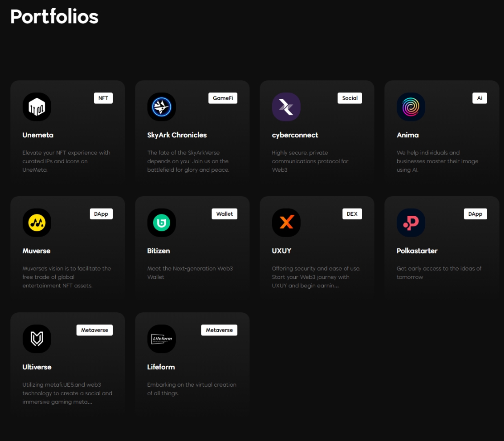This screenshot has width=504, height=441.
Task: Click the green Bitizen wallet icon
Action: pos(161,223)
